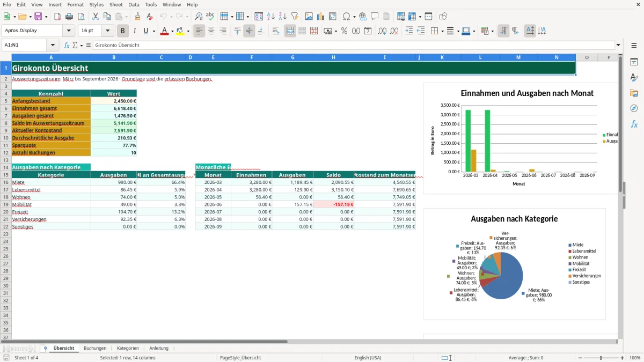This screenshot has width=644, height=362.
Task: Click the formula input field
Action: tap(353, 46)
